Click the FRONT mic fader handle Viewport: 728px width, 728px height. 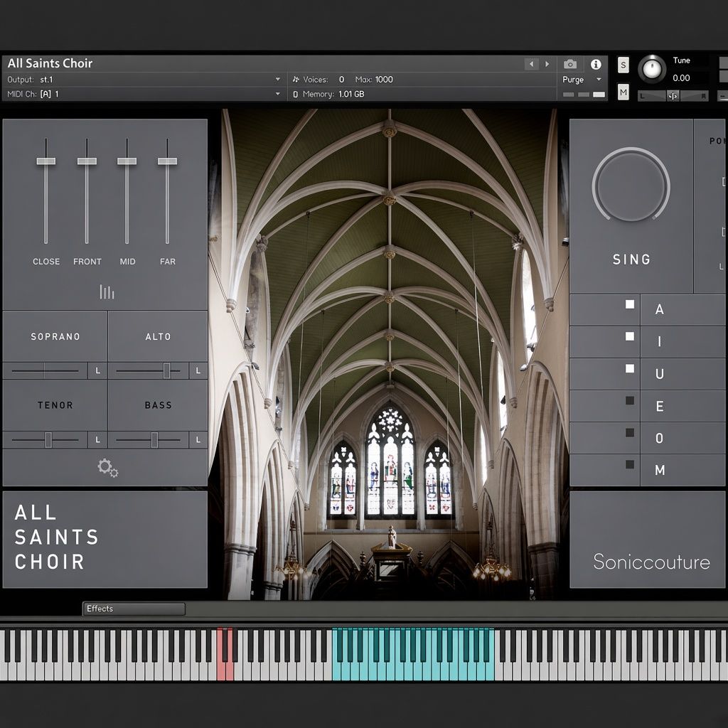click(87, 161)
